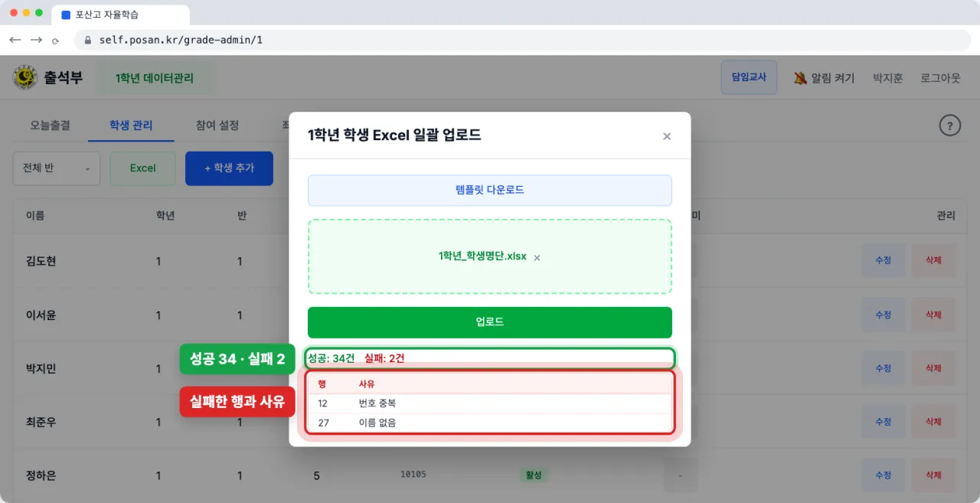The image size is (980, 503).
Task: Click student name 김도현
Action: [41, 261]
